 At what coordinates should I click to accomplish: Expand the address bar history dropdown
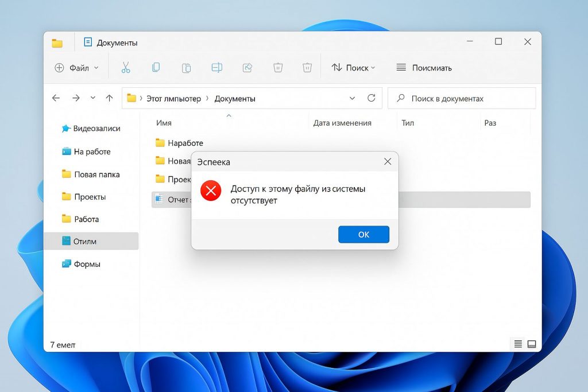pos(352,98)
